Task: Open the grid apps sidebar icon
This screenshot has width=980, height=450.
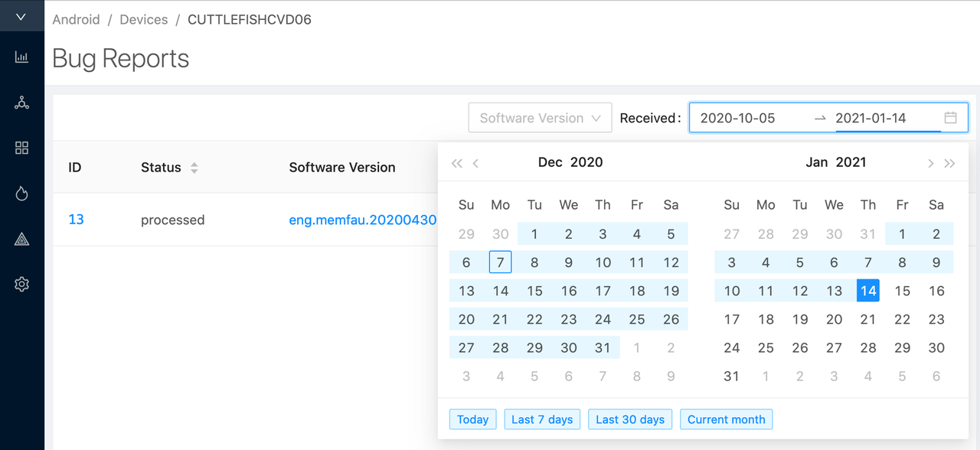Action: coord(21,148)
